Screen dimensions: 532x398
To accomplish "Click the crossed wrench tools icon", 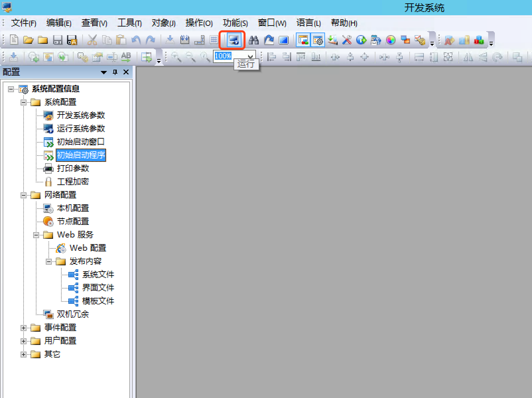I will [347, 40].
